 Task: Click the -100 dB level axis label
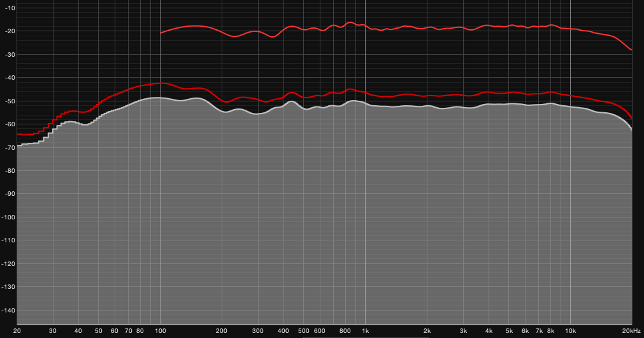9,217
